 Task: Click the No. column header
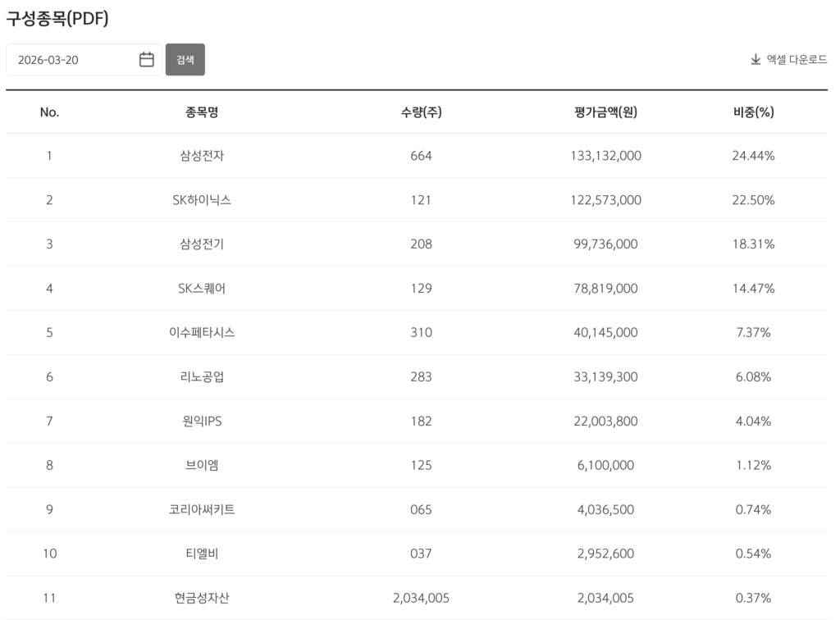tap(49, 112)
